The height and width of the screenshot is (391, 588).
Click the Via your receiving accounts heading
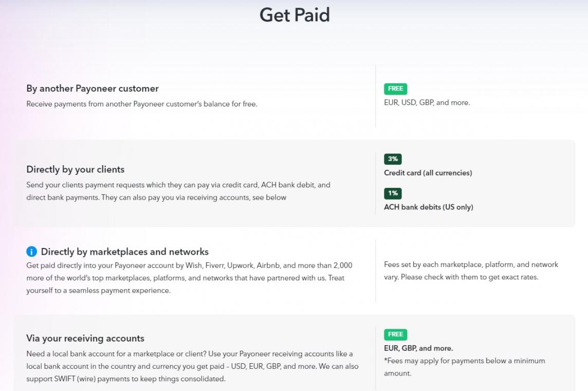(85, 338)
